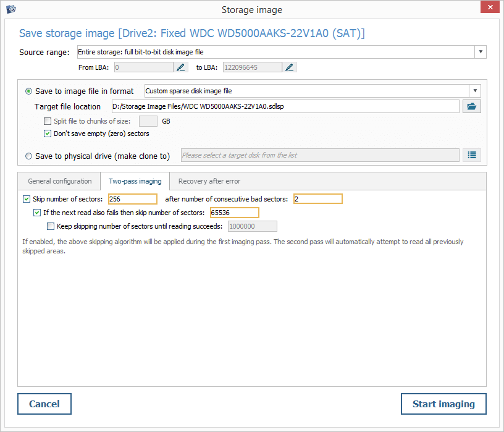This screenshot has width=504, height=432.
Task: Enable Keep skipping until reading succeeds
Action: point(51,226)
